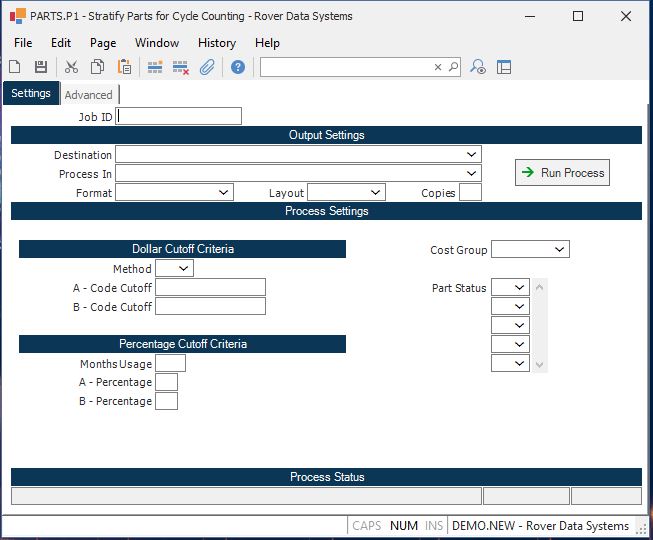Click the A - Code Cutoff field
653x540 pixels.
point(210,287)
